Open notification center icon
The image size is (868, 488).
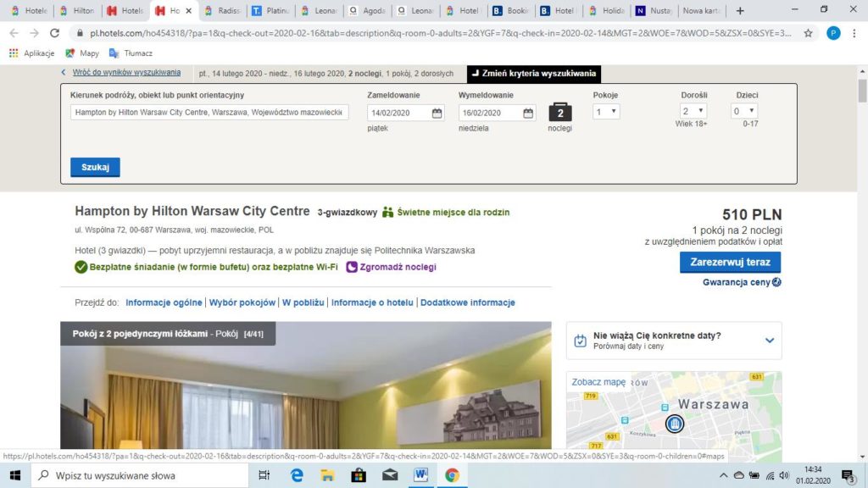coord(849,476)
